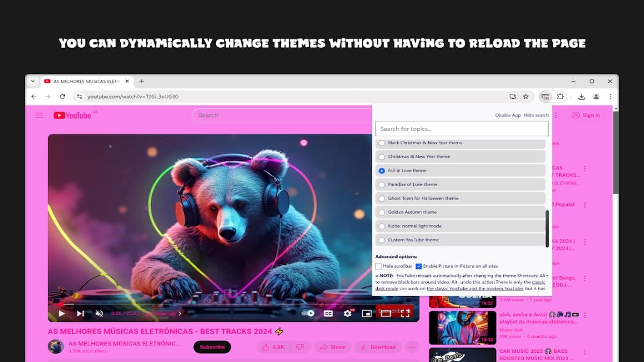Open more actions ellipsis below video
Viewport: 644px width, 362px height.
pos(412,347)
